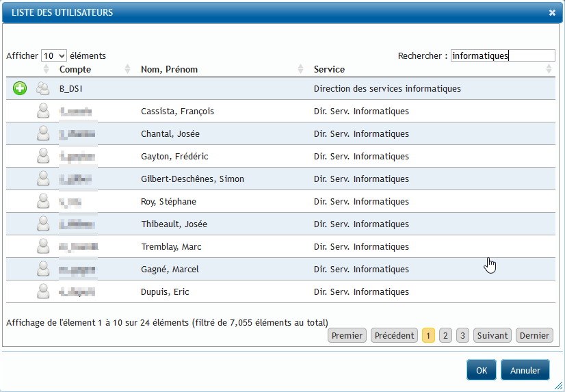Screen dimensions: 565x392
Task: Click user icon next to Chantal, Josée
Action: [x=43, y=133]
